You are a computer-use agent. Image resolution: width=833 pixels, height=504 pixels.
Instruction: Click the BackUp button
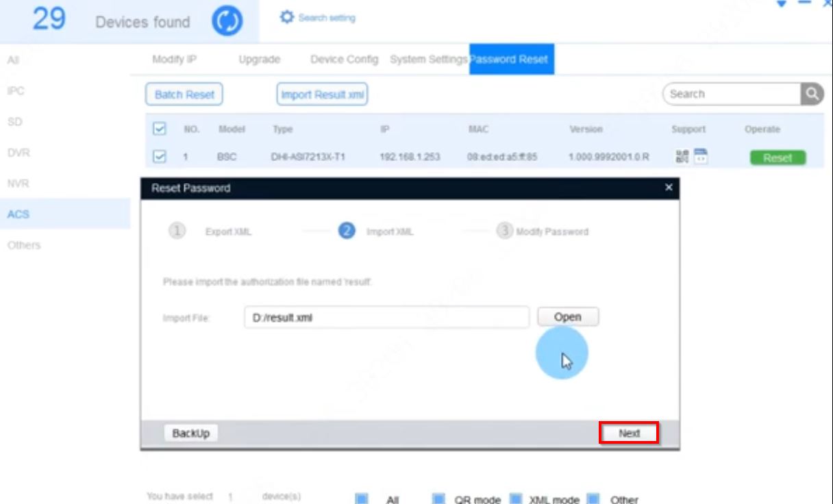pyautogui.click(x=190, y=433)
